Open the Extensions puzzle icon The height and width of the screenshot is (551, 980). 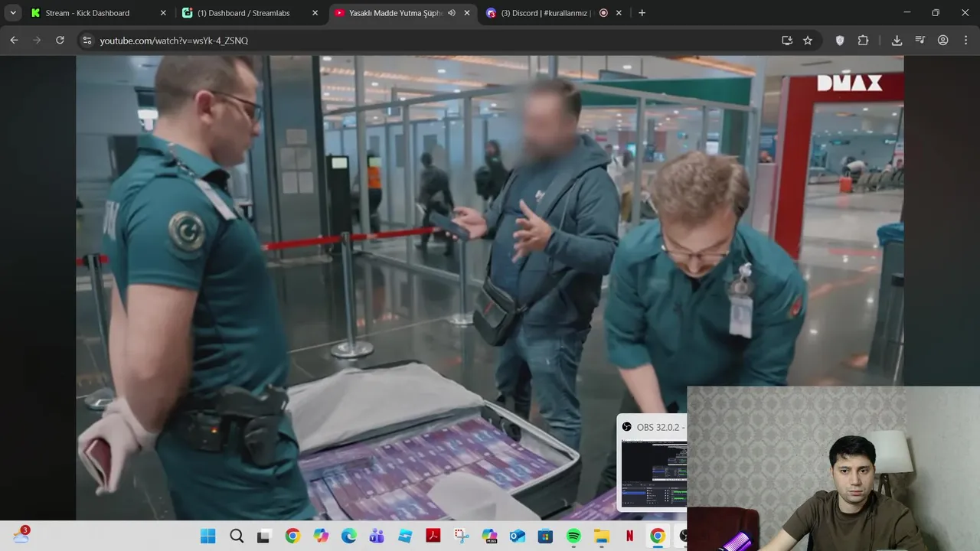[864, 41]
